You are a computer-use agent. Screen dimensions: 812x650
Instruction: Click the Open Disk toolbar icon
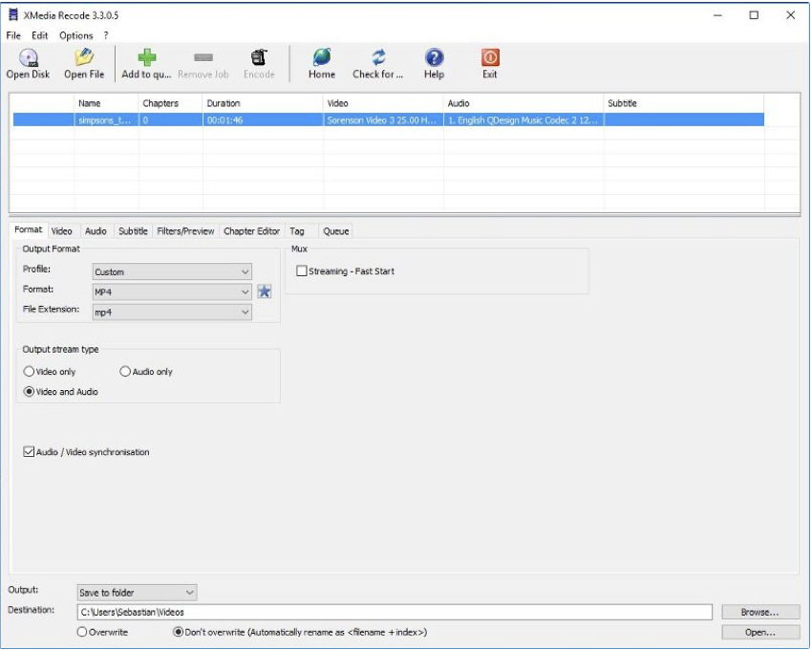coord(29,57)
